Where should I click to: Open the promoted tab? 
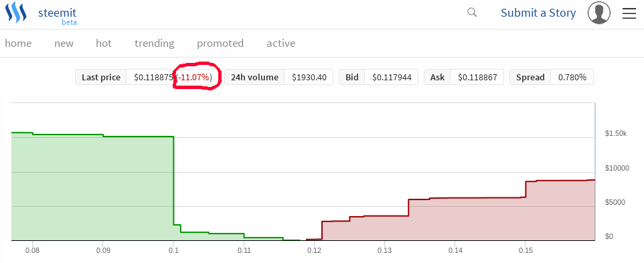(x=220, y=43)
